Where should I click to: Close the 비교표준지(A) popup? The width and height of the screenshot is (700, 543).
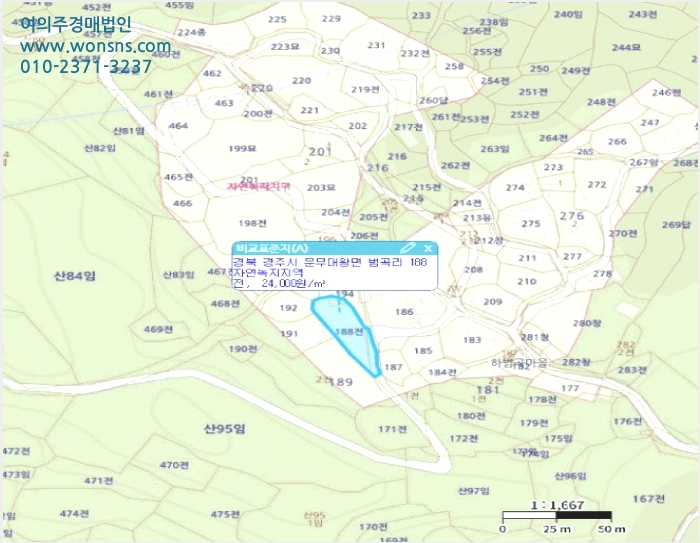(428, 248)
